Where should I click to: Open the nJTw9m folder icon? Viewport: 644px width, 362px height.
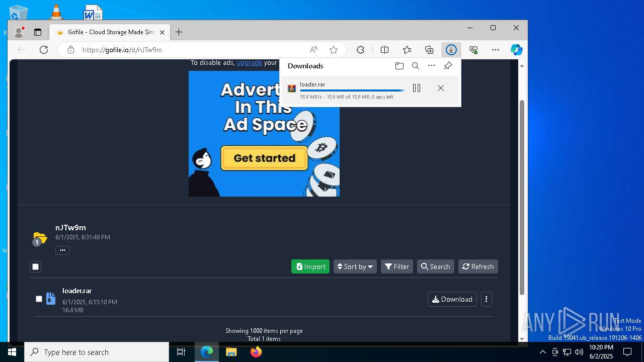(x=40, y=238)
